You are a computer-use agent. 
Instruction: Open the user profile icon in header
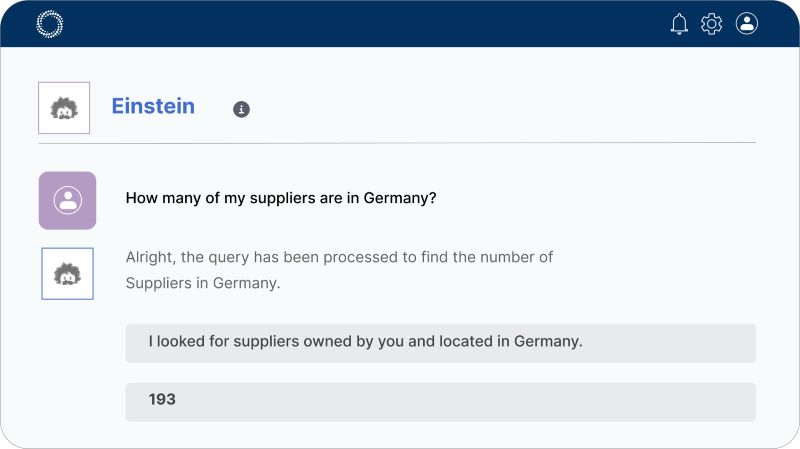pos(747,23)
